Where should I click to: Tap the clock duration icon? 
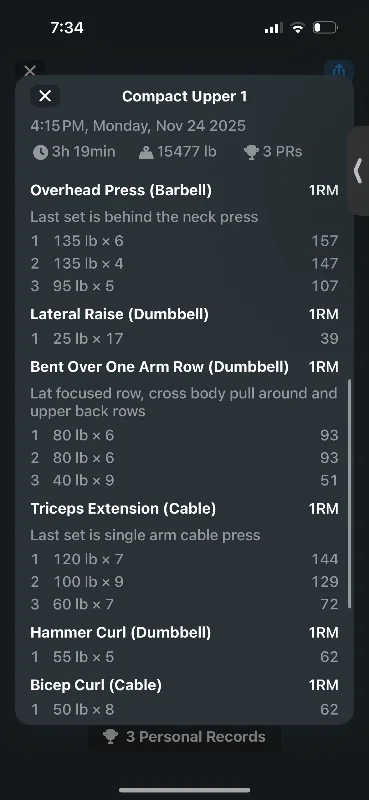40,152
